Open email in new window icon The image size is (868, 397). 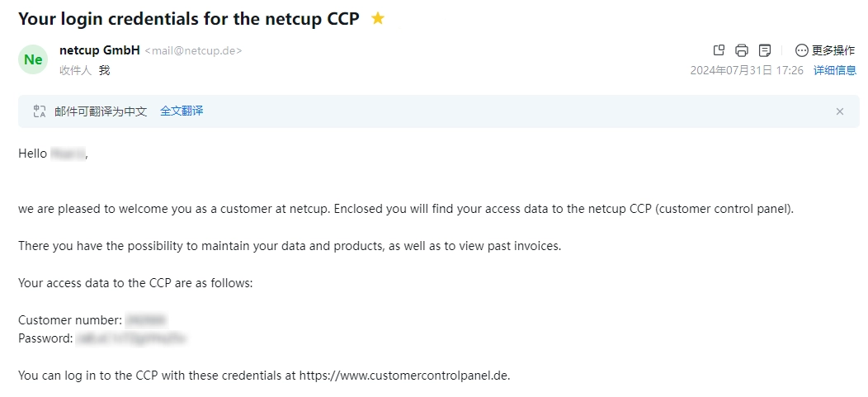[x=719, y=50]
